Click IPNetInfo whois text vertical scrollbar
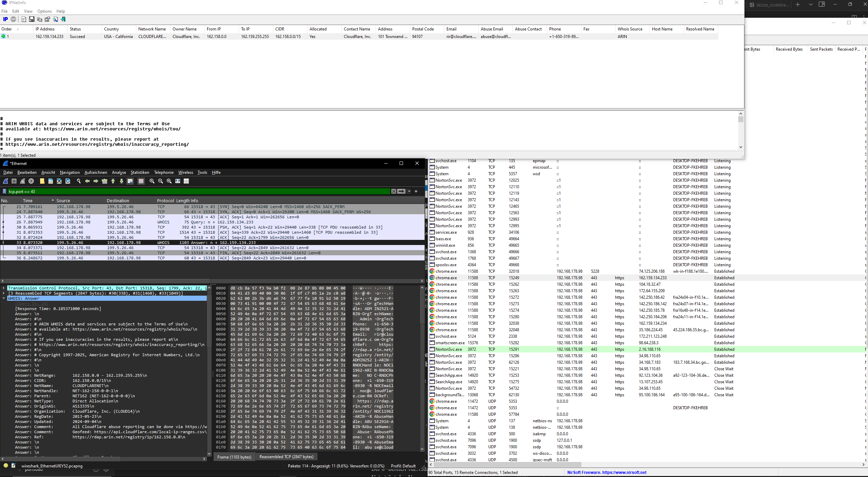 741,130
